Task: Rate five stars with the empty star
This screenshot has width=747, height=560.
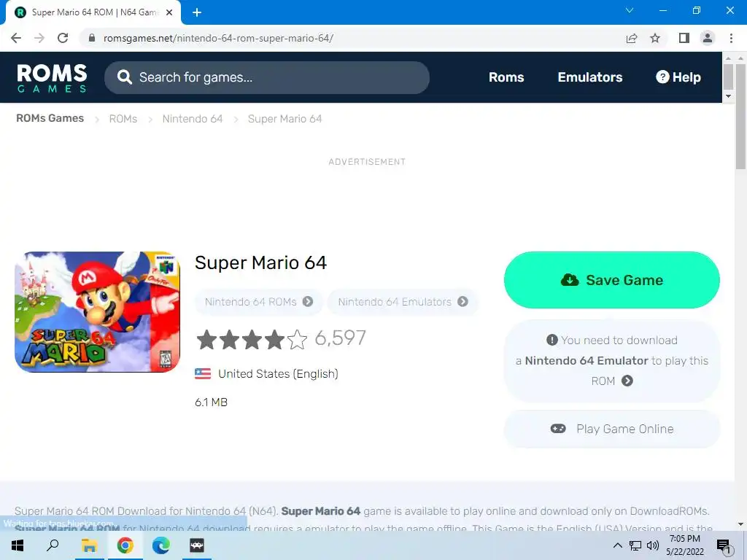Action: coord(298,340)
